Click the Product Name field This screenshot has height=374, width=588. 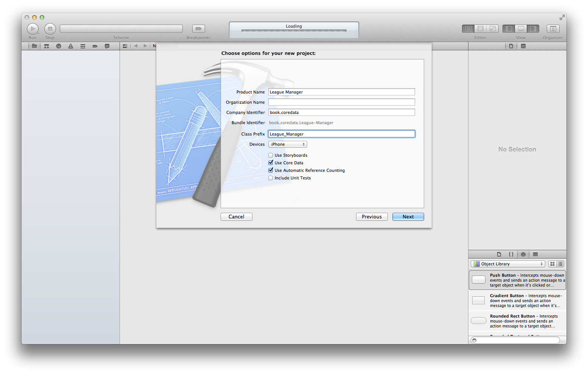click(x=342, y=92)
